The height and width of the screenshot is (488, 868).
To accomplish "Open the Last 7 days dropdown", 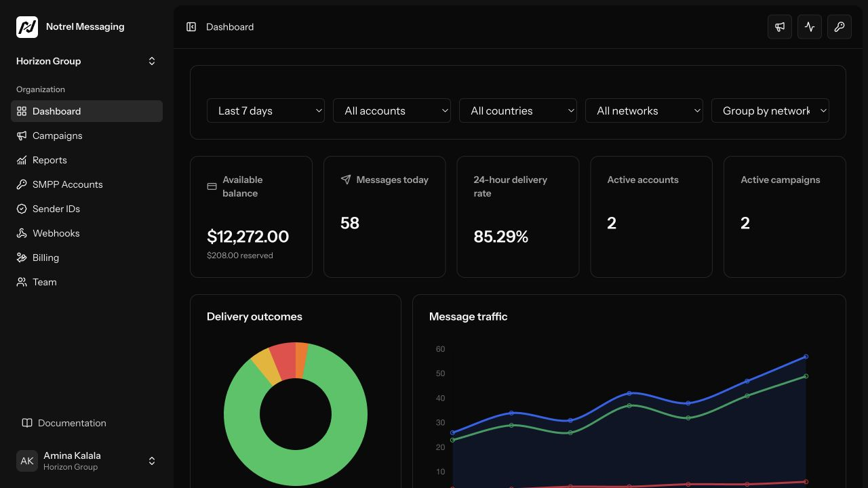I will coord(266,110).
